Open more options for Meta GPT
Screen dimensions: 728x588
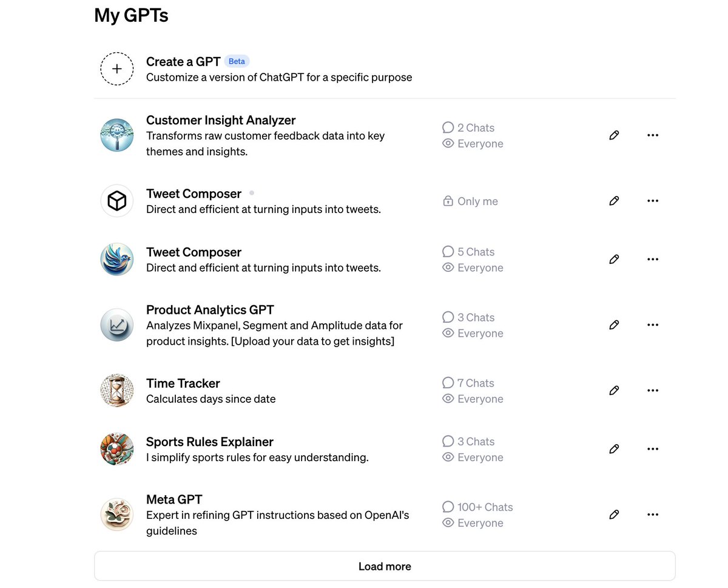click(653, 515)
